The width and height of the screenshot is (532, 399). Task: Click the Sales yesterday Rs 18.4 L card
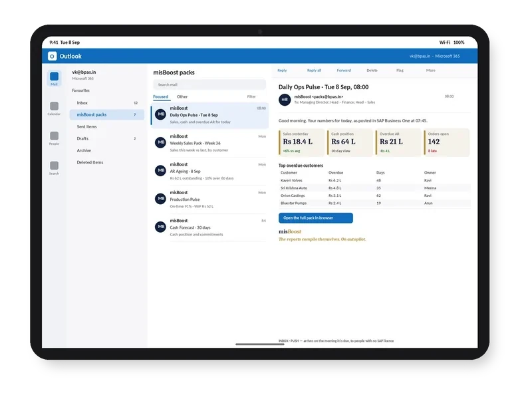[301, 142]
